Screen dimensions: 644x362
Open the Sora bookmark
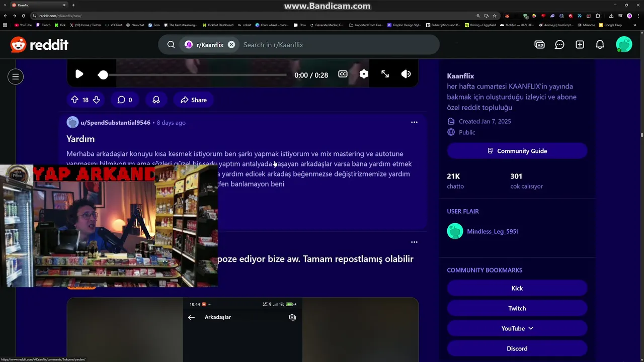pyautogui.click(x=154, y=25)
